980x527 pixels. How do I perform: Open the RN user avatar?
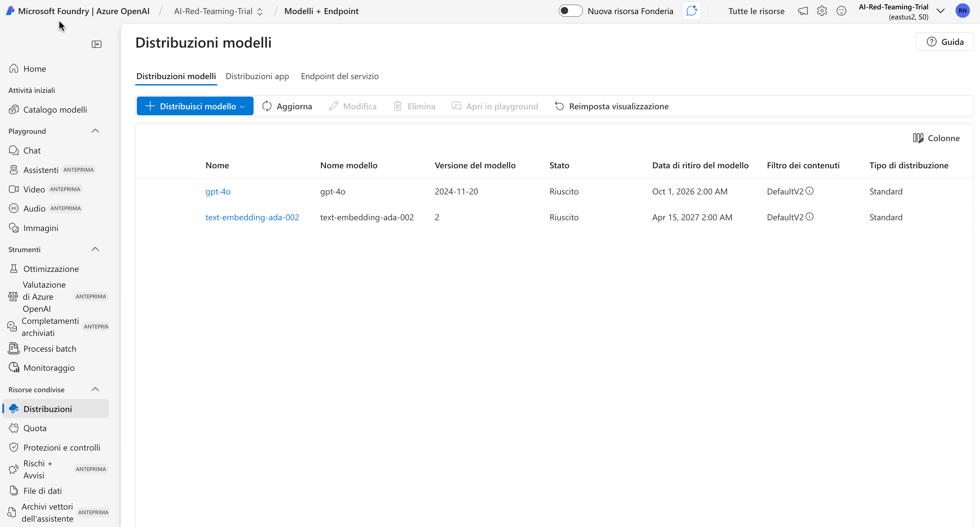coord(963,11)
